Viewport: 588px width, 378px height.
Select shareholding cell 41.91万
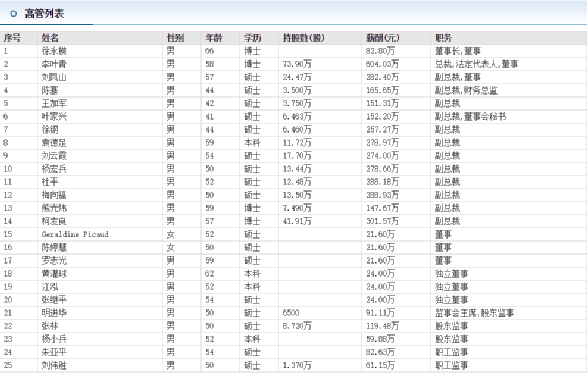coord(297,221)
